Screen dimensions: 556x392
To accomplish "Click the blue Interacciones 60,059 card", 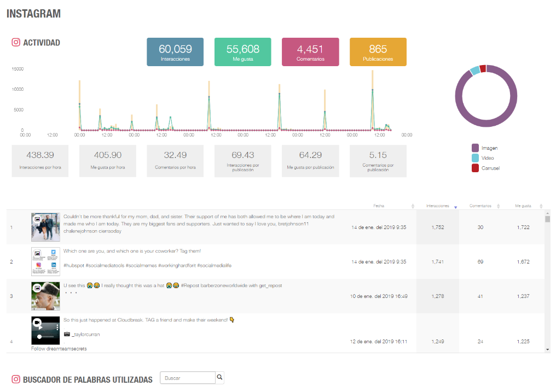I will click(x=175, y=52).
